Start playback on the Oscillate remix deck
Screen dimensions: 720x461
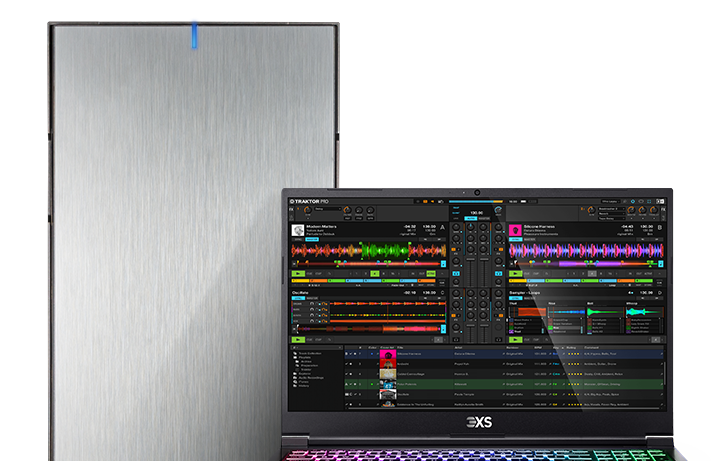point(298,340)
